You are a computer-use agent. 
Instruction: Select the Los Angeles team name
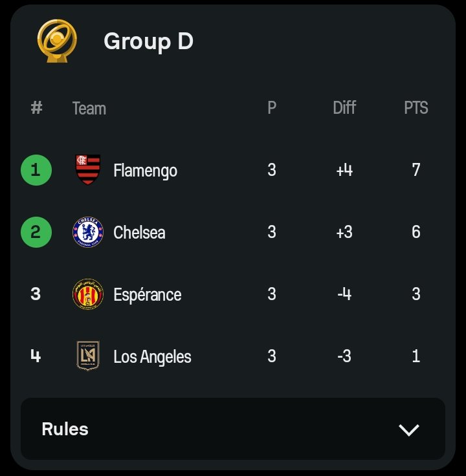point(152,357)
